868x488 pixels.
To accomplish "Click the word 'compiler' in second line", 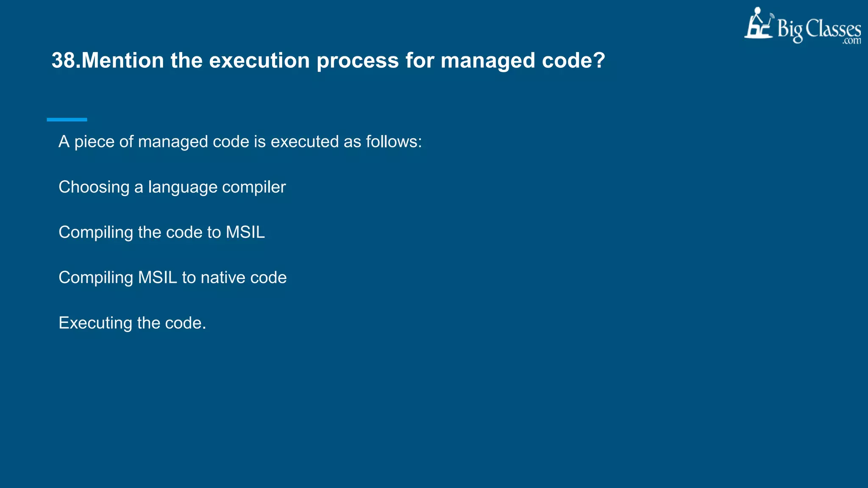I will coord(254,188).
